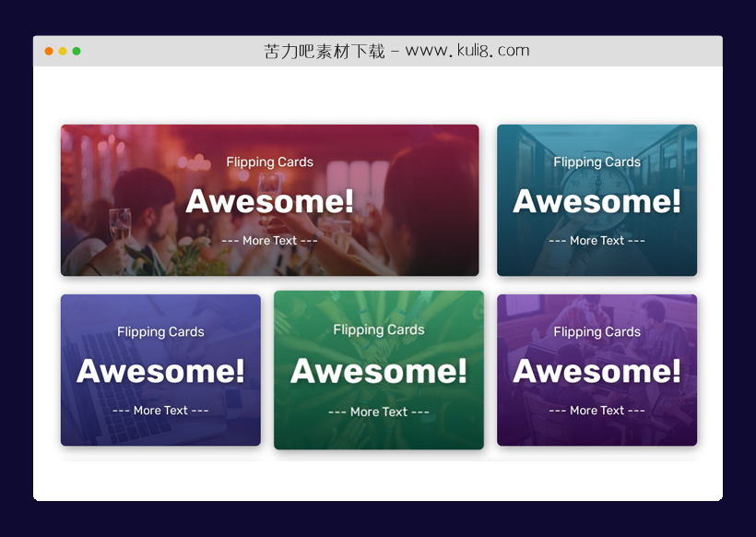
Task: Select "--- More Text ---" on the teal clock card
Action: pyautogui.click(x=597, y=241)
